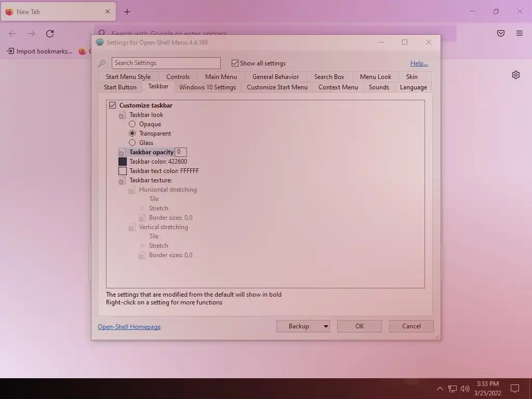Select the Opaque radio button
Viewport: 532px width, 399px height.
tap(132, 124)
